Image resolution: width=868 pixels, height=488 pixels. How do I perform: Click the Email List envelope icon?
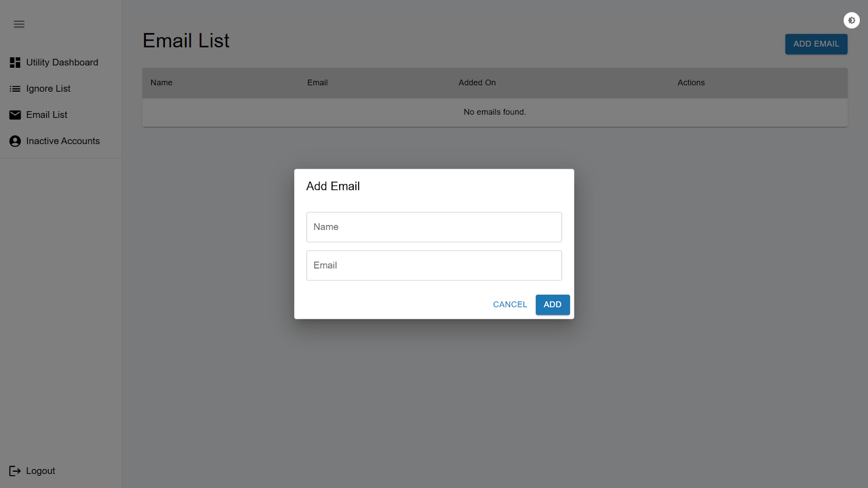tap(15, 115)
